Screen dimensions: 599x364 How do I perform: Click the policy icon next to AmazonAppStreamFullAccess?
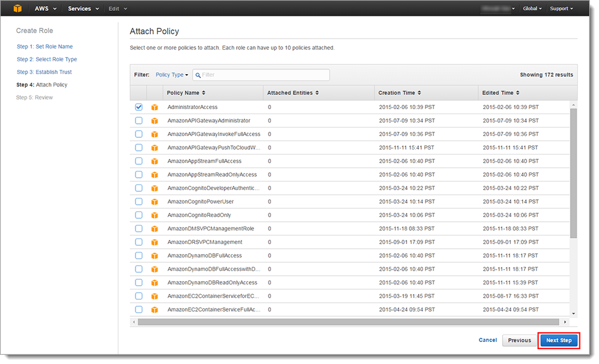[x=155, y=161]
